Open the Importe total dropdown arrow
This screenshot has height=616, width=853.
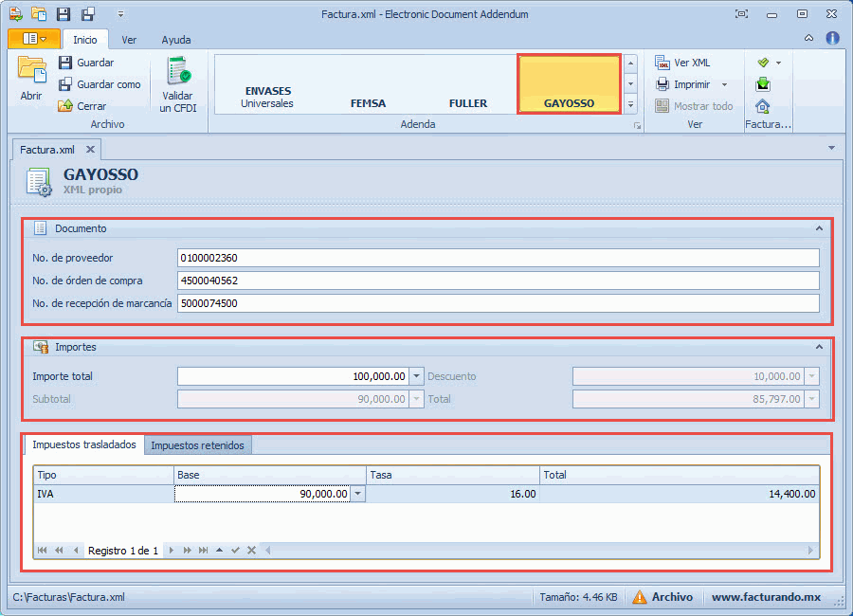[x=416, y=376]
